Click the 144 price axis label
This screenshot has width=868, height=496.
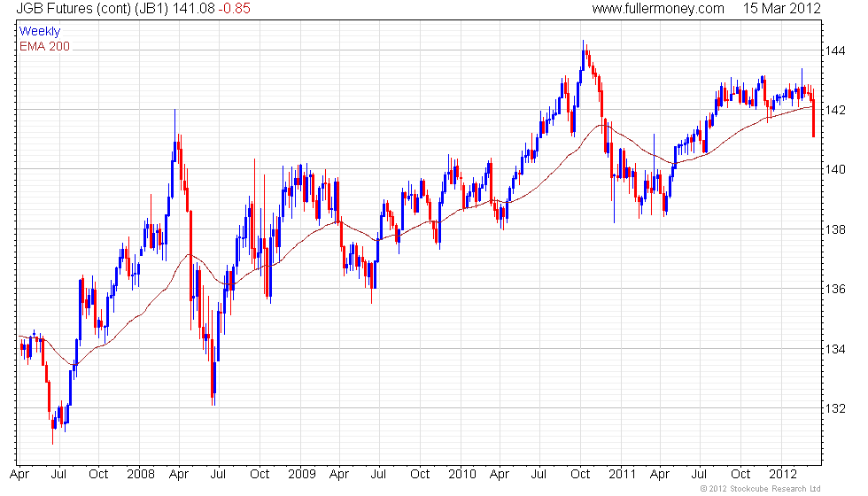pos(834,51)
